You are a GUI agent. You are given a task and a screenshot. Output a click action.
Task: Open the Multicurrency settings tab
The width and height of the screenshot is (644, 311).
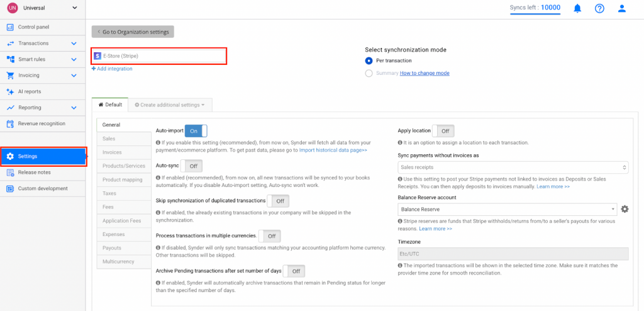pyautogui.click(x=118, y=261)
